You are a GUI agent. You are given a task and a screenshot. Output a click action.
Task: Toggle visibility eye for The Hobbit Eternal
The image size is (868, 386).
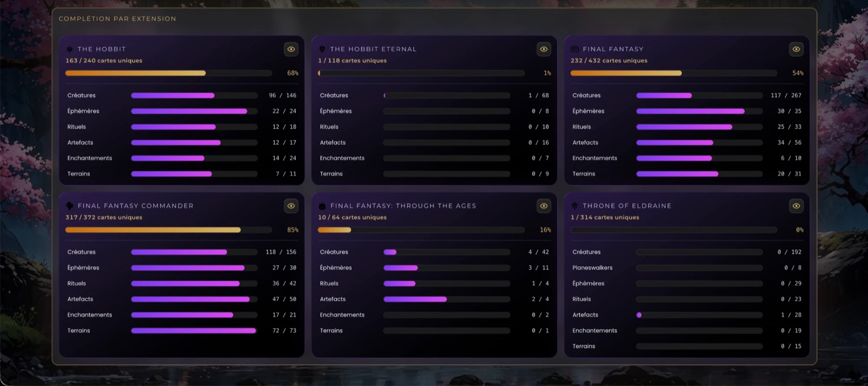[544, 49]
